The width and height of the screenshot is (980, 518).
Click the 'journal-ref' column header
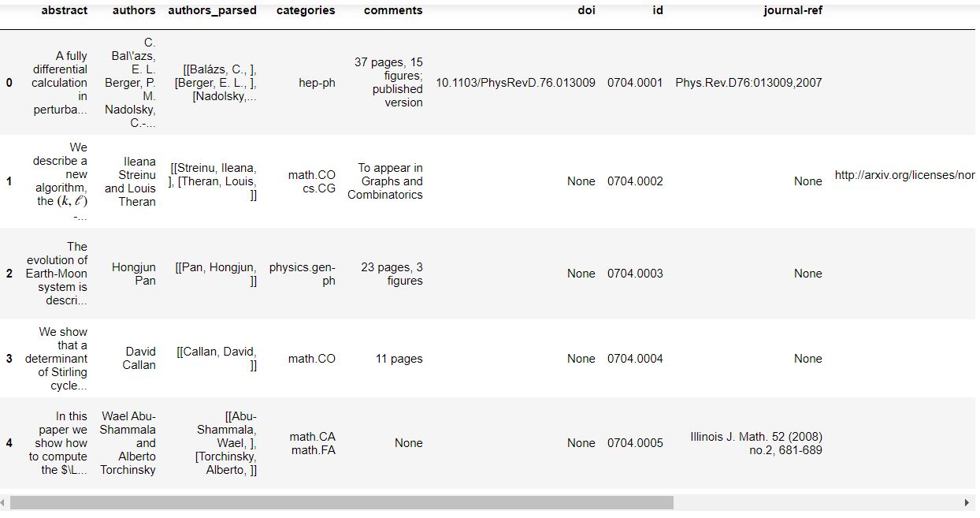click(x=793, y=11)
